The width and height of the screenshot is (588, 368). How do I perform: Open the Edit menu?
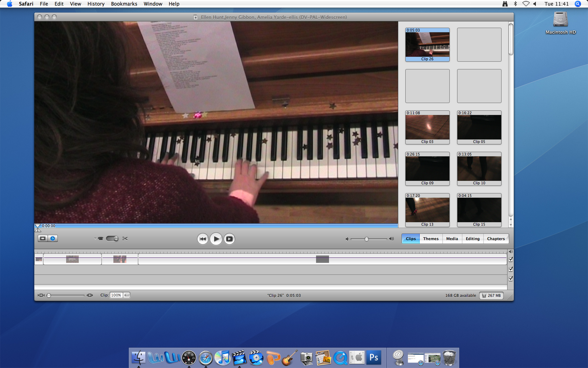pos(59,4)
